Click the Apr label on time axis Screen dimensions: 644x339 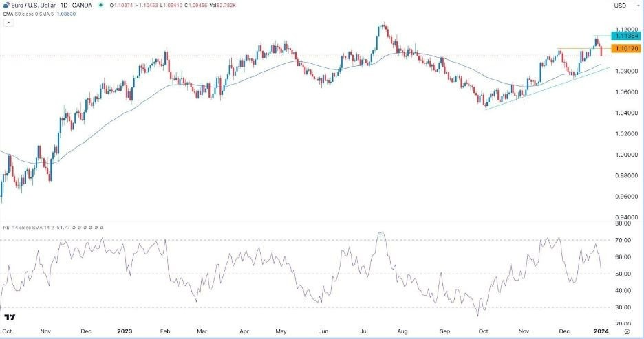[244, 331]
